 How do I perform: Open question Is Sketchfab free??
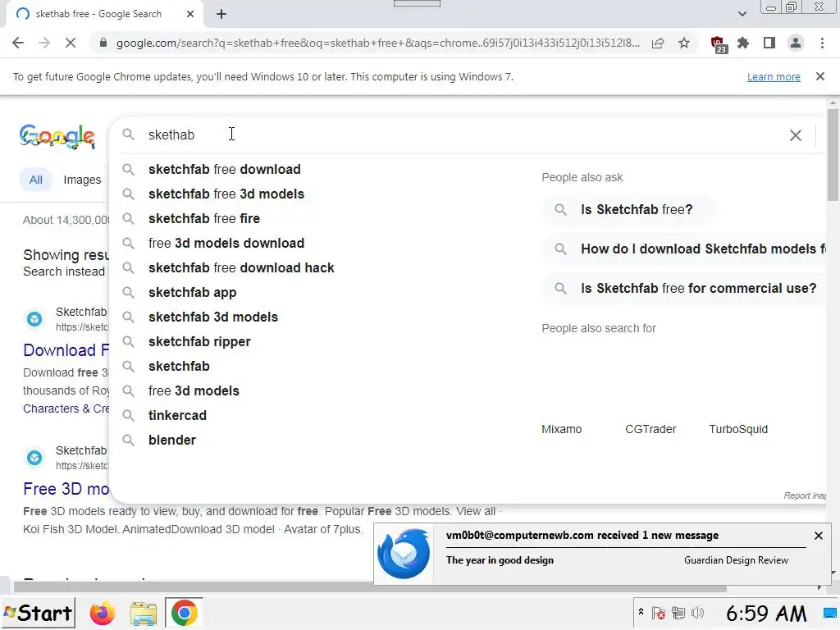628,209
